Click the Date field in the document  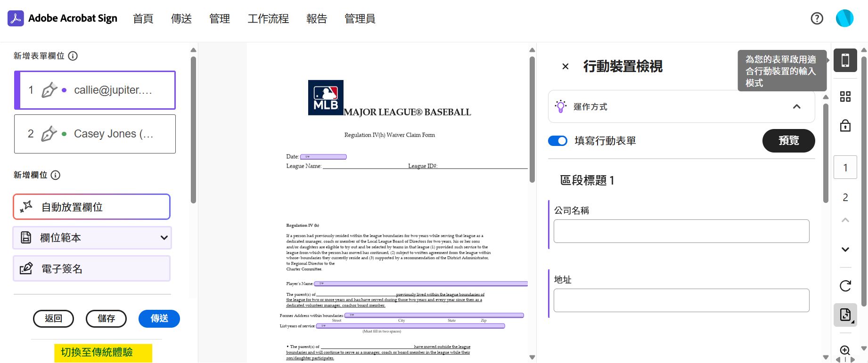click(323, 157)
